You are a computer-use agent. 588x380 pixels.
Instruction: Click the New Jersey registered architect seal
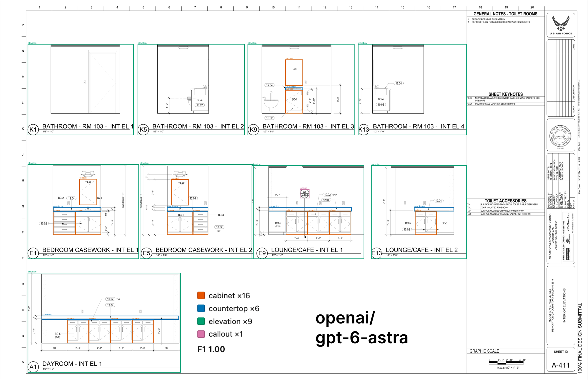(560, 136)
